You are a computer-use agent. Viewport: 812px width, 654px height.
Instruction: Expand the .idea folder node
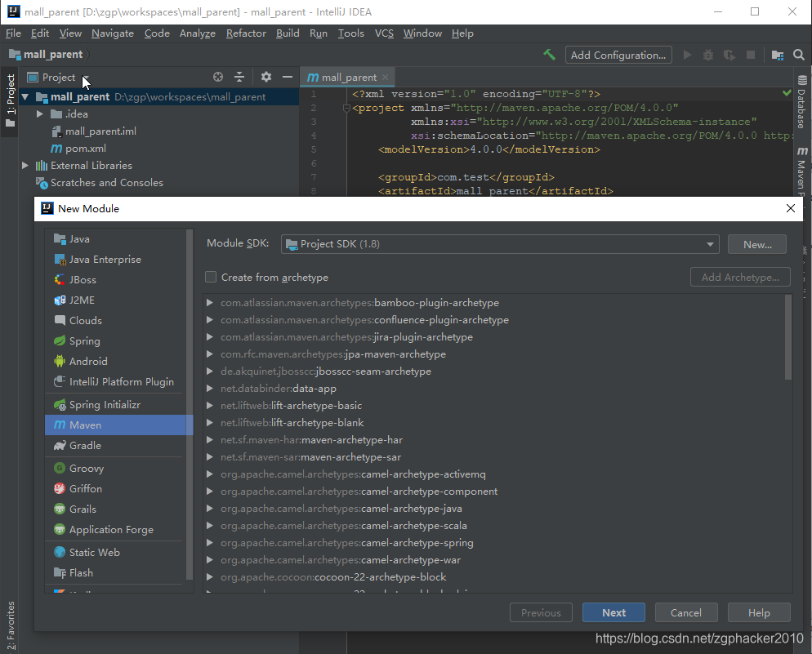pos(39,113)
